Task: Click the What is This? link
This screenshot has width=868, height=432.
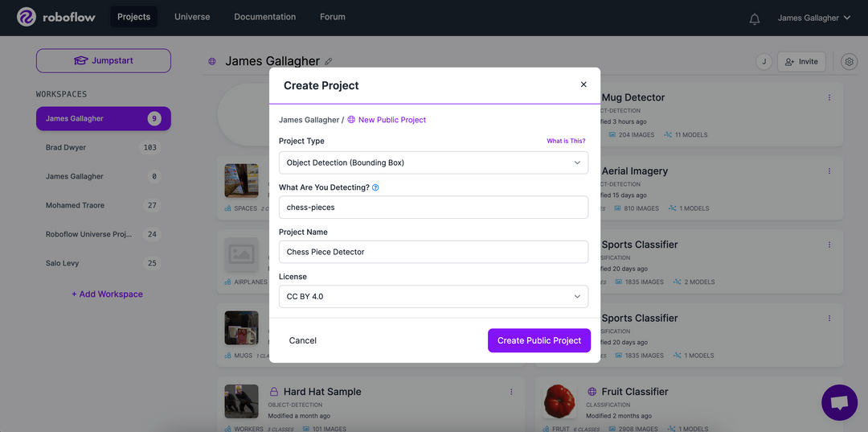Action: (566, 142)
